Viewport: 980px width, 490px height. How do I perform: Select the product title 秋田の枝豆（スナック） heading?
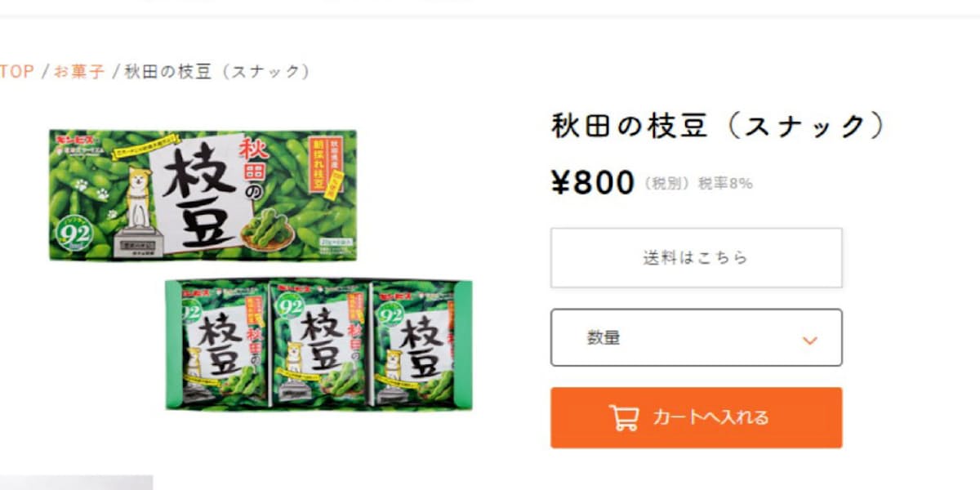[x=719, y=126]
